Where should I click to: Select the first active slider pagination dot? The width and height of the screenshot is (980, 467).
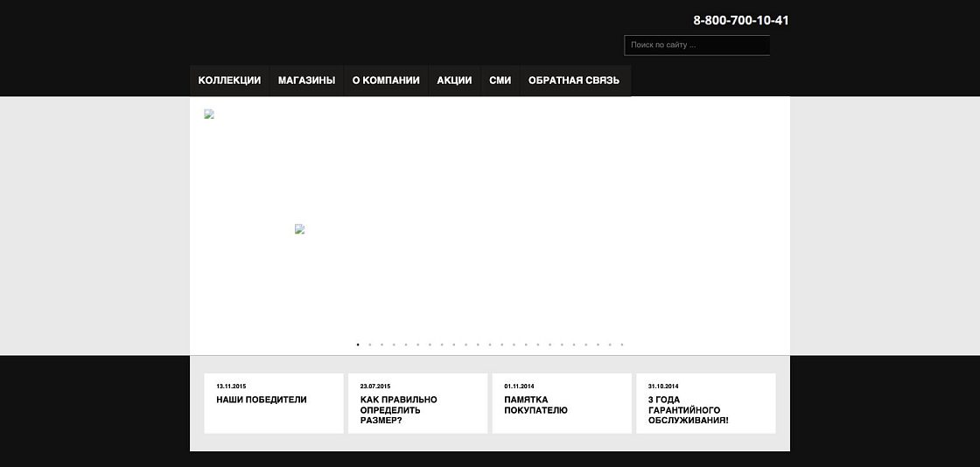pos(358,345)
